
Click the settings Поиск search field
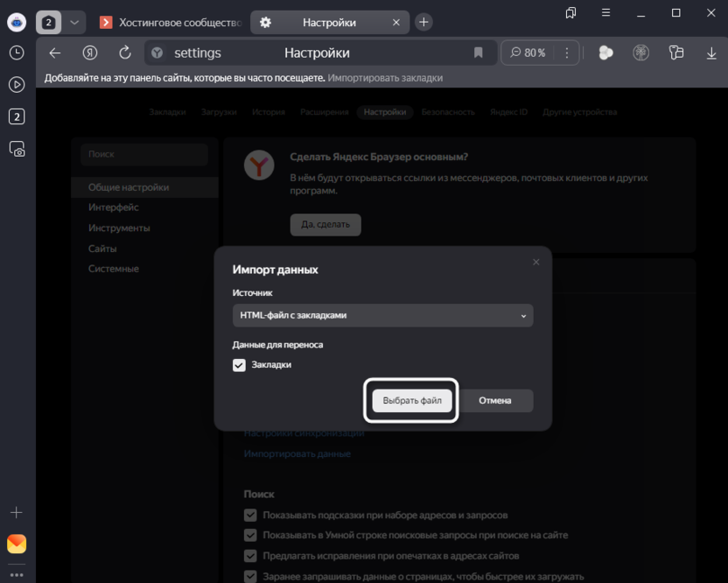[x=144, y=154]
